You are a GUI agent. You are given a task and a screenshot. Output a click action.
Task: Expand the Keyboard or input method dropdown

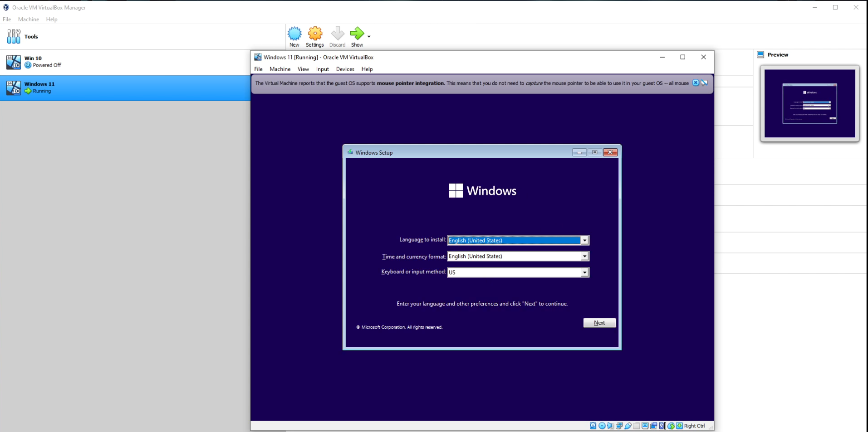(x=584, y=272)
